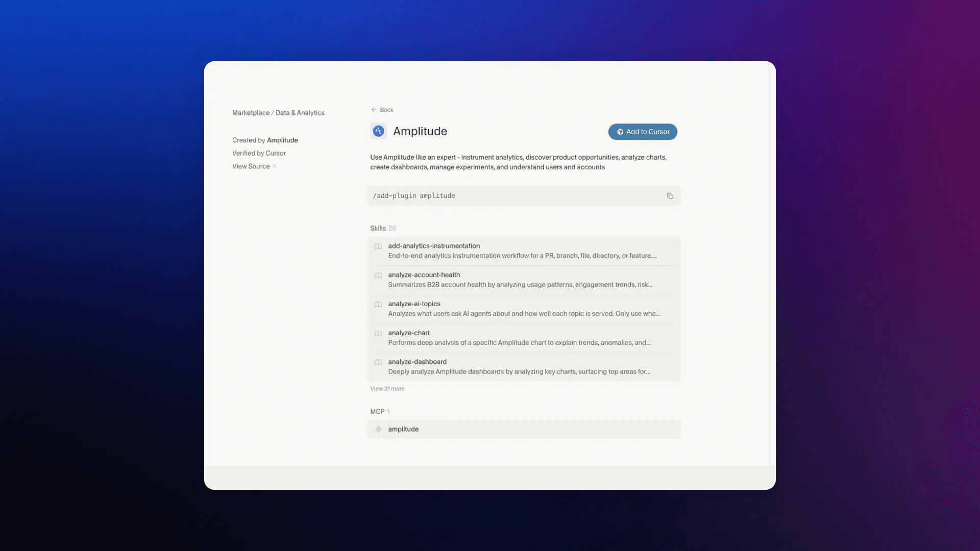Click the MCP icon beside amplitude
Image resolution: width=980 pixels, height=551 pixels.
pos(378,430)
